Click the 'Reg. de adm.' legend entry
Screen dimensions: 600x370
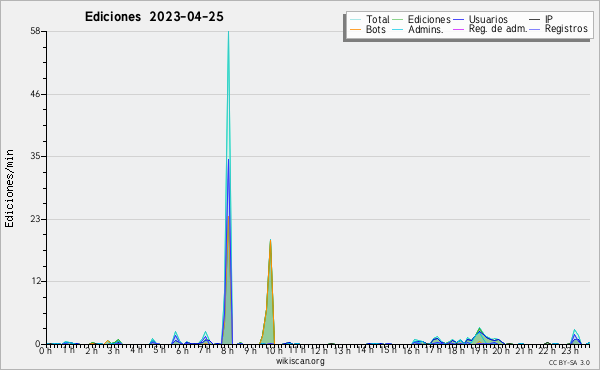498,29
